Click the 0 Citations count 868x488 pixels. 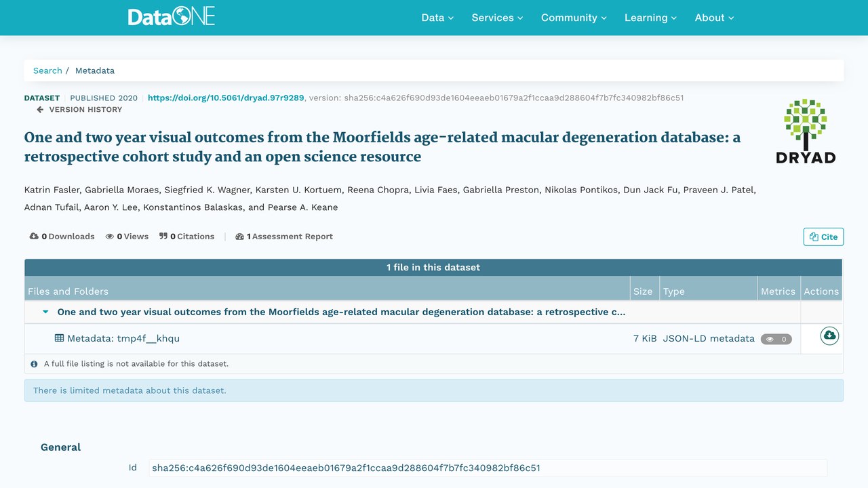pyautogui.click(x=192, y=237)
